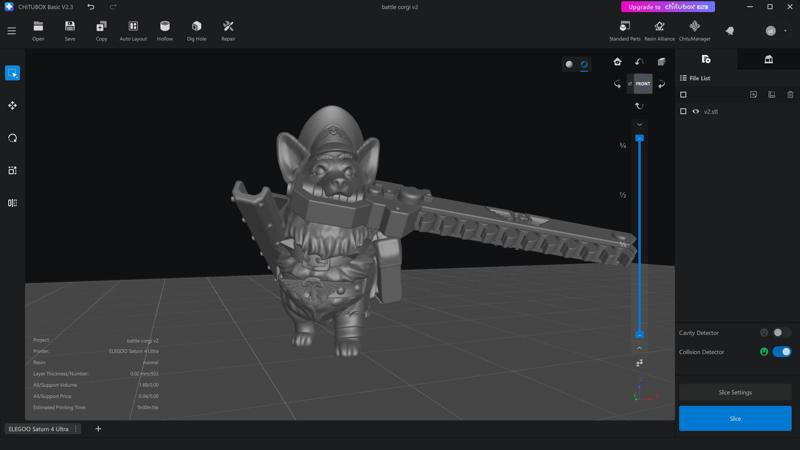Click the undo arrow in title bar

coord(91,7)
